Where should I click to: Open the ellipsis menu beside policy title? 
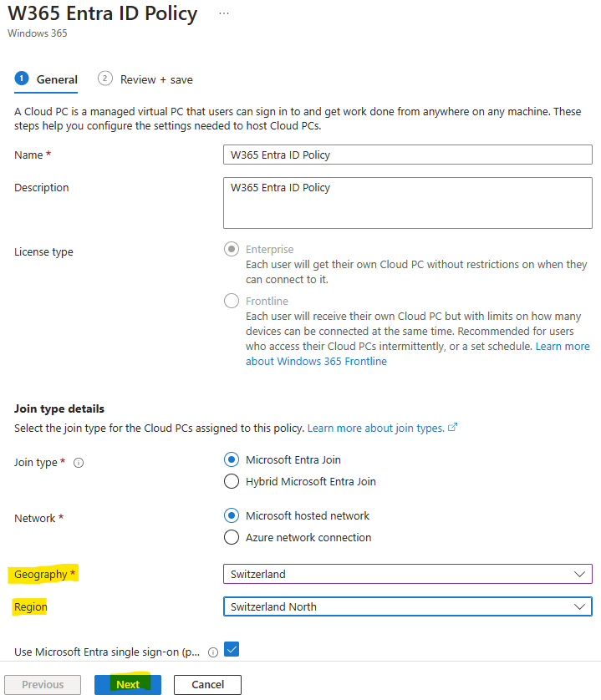tap(224, 14)
